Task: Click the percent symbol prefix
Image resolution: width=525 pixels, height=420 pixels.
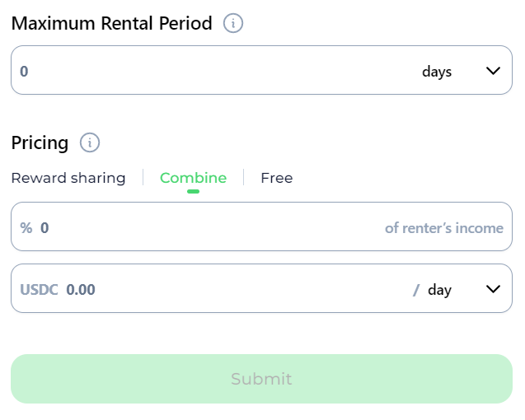Action: coord(26,227)
